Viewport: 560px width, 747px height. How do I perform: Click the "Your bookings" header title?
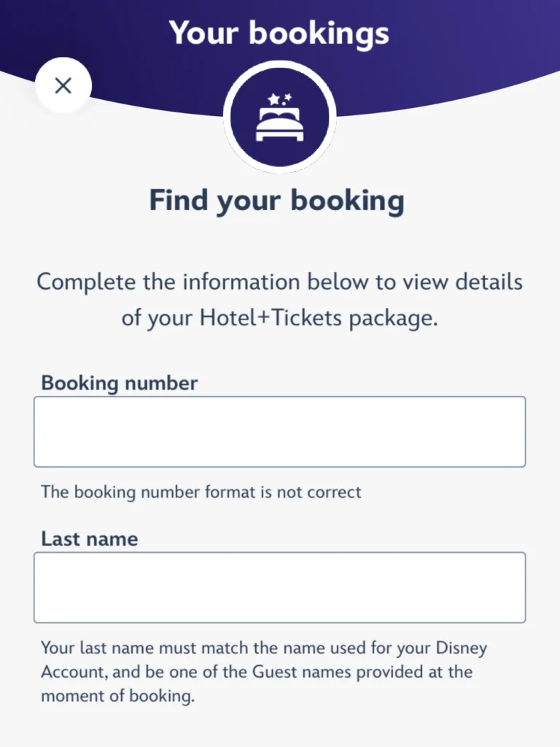(279, 33)
